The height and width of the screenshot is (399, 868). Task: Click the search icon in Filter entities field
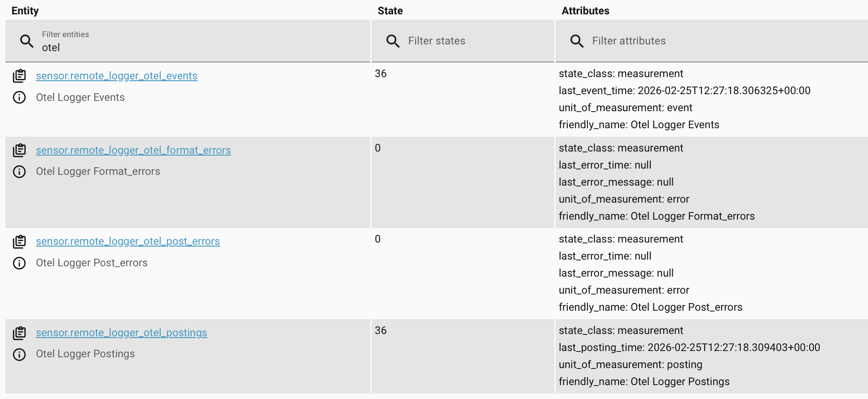click(x=26, y=41)
